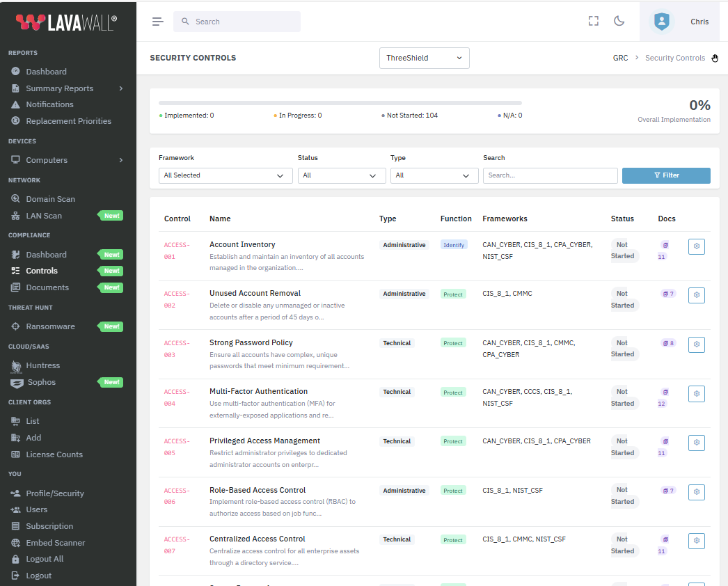Open Chris user profile avatar
This screenshot has height=586, width=728.
pos(661,22)
